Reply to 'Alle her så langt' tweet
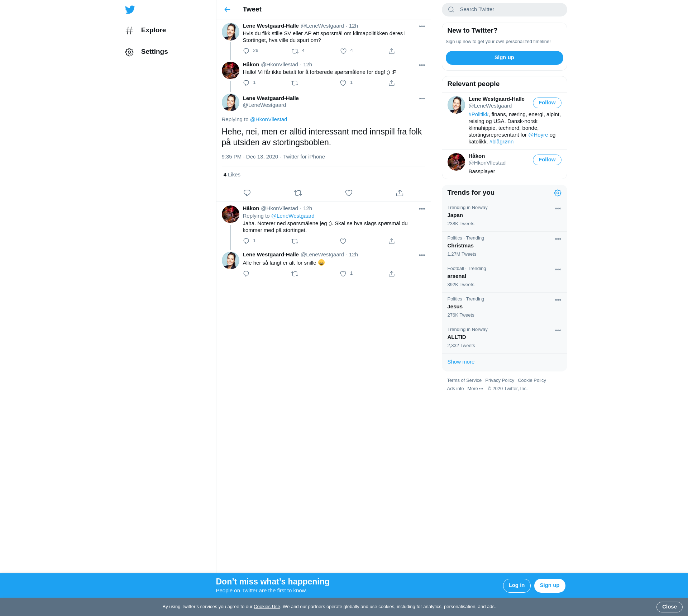This screenshot has width=688, height=616. [x=246, y=274]
